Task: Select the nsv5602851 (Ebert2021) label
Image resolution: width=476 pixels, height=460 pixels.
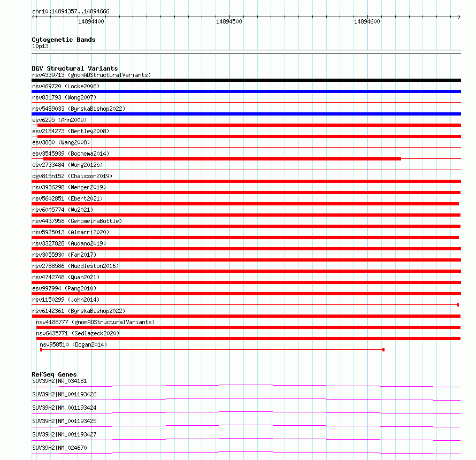Action: 67,198
